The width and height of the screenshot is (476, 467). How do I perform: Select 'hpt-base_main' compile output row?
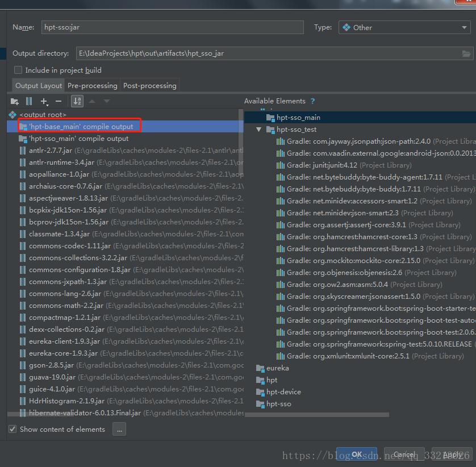tap(125, 127)
